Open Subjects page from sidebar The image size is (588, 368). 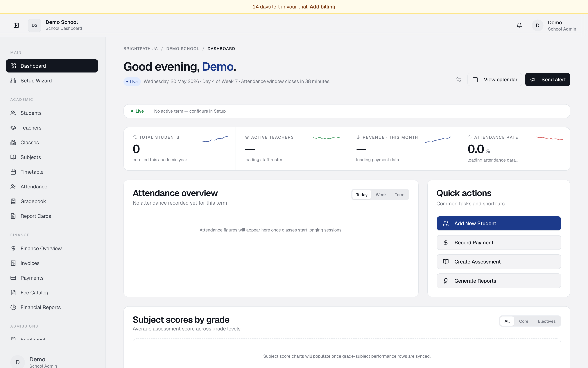pos(52,157)
